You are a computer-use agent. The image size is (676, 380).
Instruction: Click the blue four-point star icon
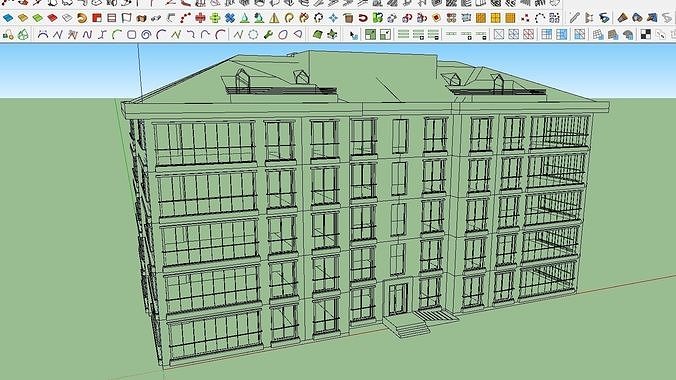pyautogui.click(x=333, y=18)
